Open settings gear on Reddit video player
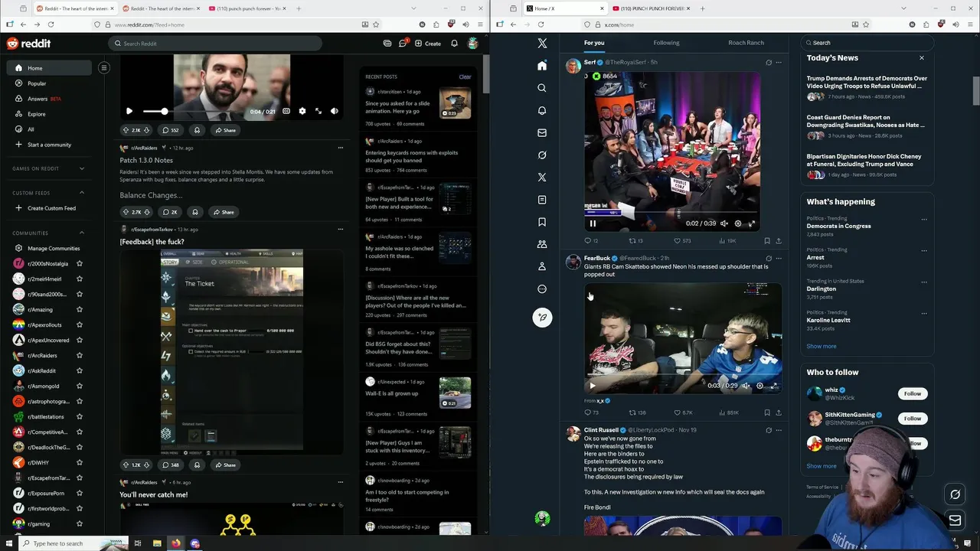This screenshot has width=980, height=551. coord(302,111)
